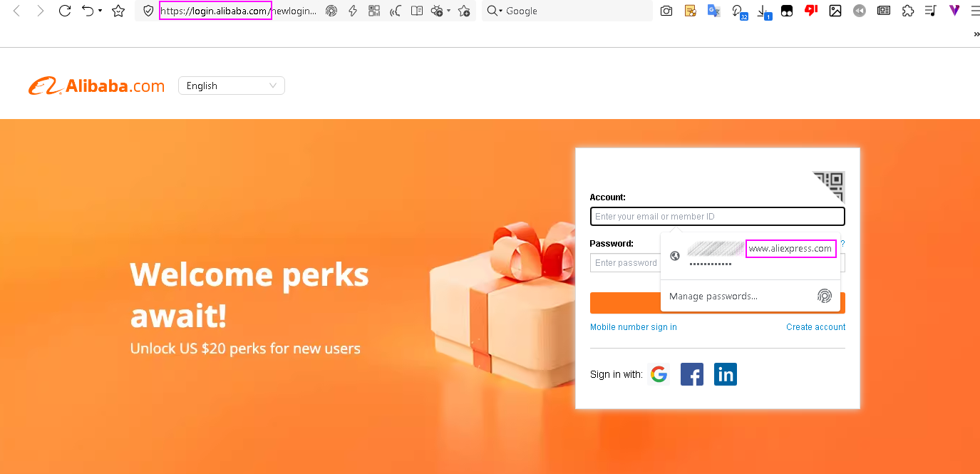
Task: Click the fingerprint icon beside Manage passwords
Action: pyautogui.click(x=825, y=296)
